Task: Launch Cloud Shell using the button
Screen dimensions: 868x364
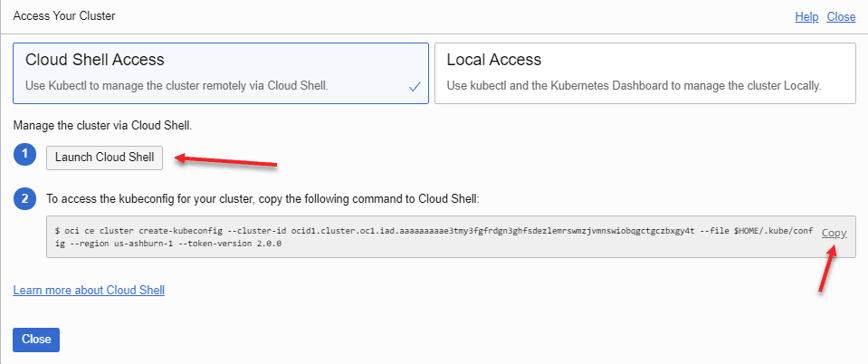Action: [105, 158]
